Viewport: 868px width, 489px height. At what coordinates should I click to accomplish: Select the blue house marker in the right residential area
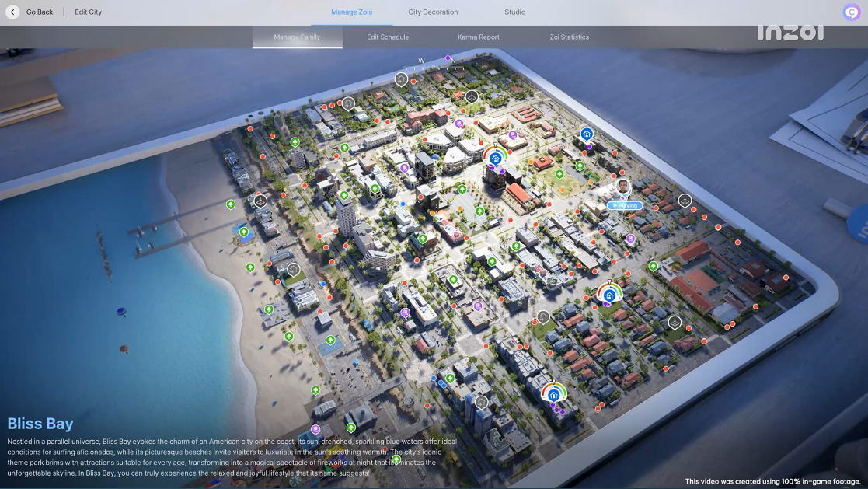tap(609, 294)
